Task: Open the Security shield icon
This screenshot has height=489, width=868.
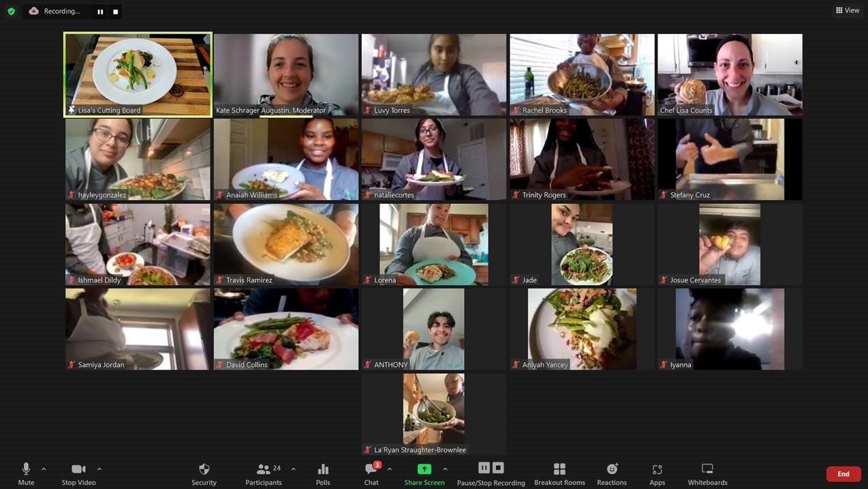Action: pos(204,469)
